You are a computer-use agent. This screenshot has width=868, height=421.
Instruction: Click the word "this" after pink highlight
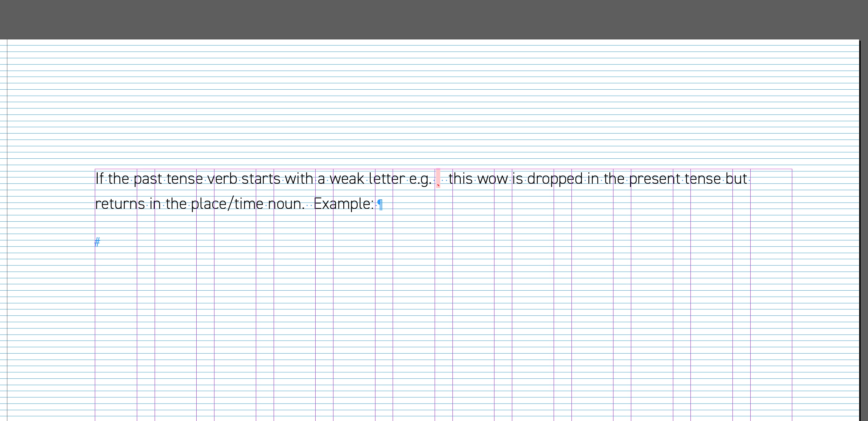(x=460, y=178)
